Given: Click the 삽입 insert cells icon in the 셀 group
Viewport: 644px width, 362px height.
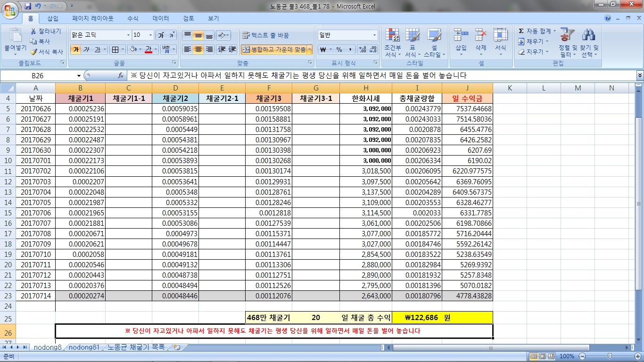Looking at the screenshot, I should 461,35.
